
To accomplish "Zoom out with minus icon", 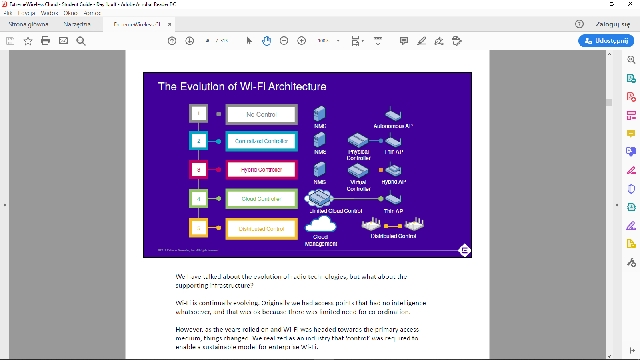I will [x=284, y=41].
